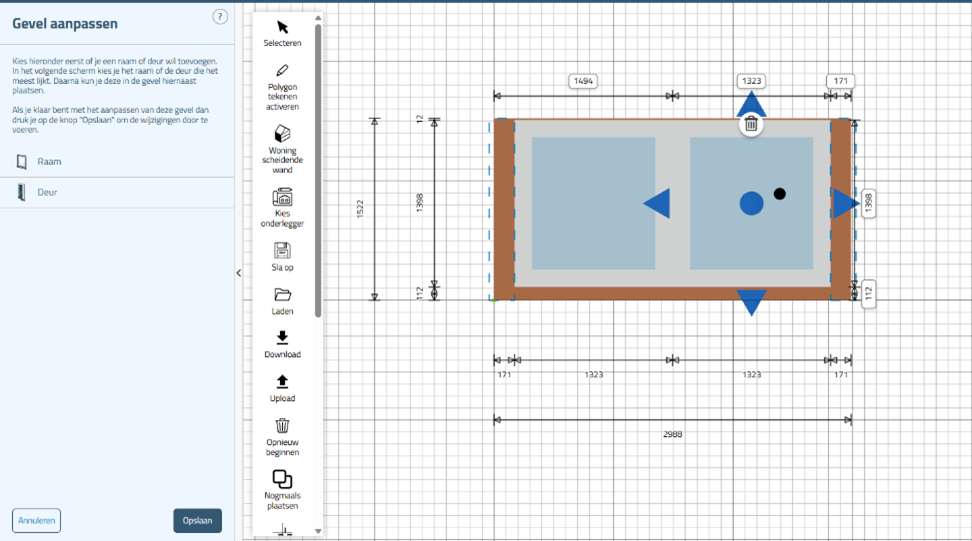
Task: Click the Sla op save icon
Action: [282, 251]
